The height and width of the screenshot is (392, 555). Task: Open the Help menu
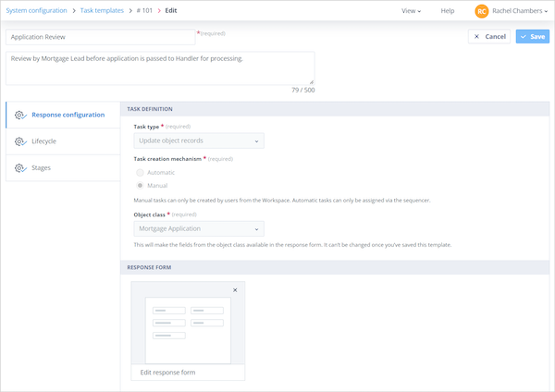click(x=448, y=11)
